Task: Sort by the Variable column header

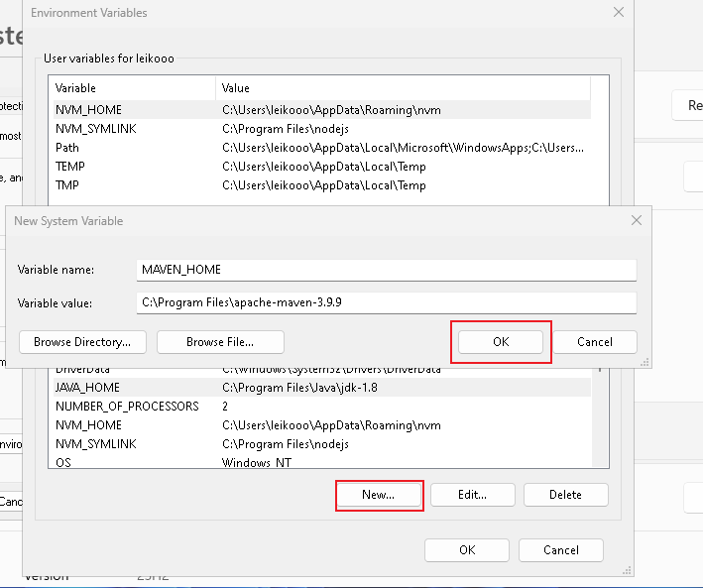Action: pos(134,88)
